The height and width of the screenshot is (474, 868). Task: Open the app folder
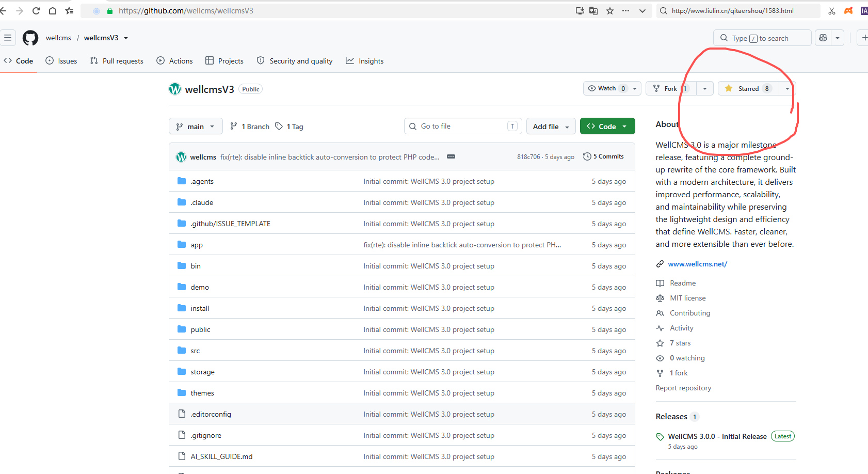coord(197,245)
